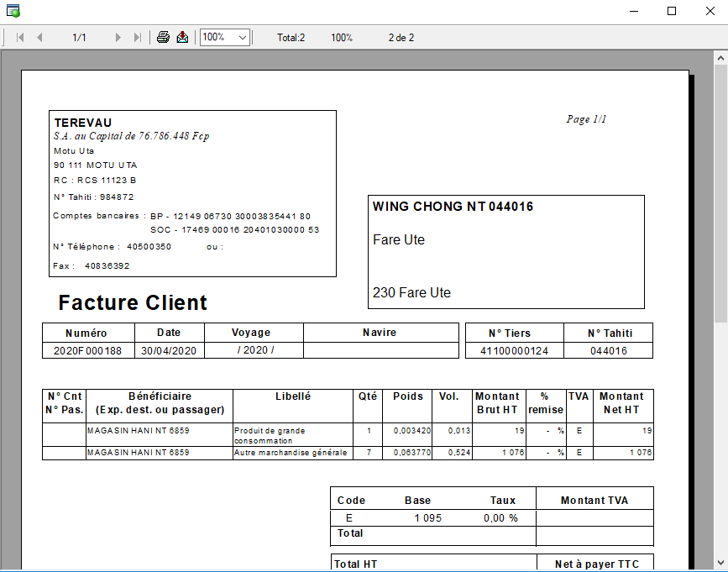
Task: Print the invoice report
Action: tap(164, 38)
